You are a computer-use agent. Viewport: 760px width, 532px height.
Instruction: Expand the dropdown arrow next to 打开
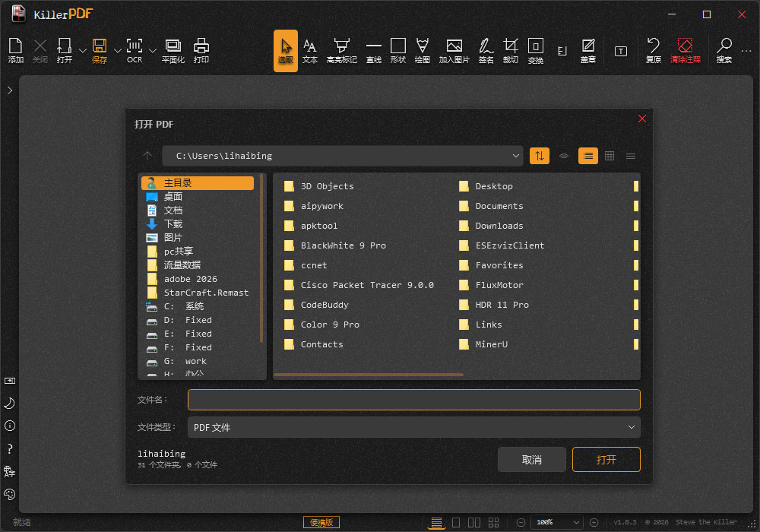pos(82,50)
